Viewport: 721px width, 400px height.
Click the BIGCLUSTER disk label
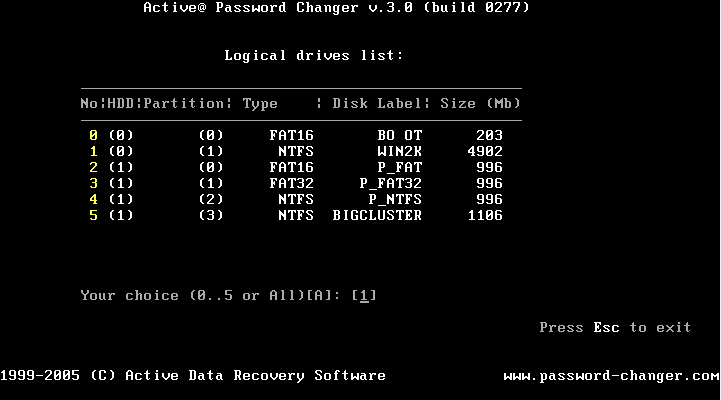tap(377, 216)
